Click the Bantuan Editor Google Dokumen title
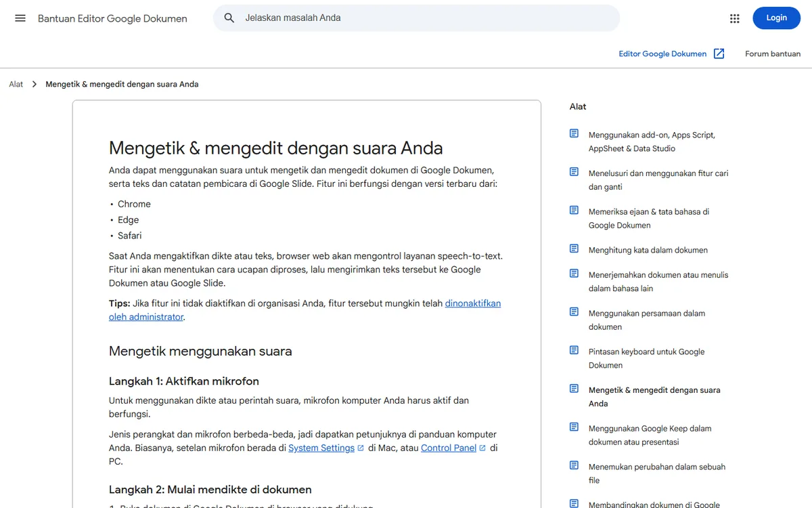The height and width of the screenshot is (508, 812). pyautogui.click(x=112, y=19)
